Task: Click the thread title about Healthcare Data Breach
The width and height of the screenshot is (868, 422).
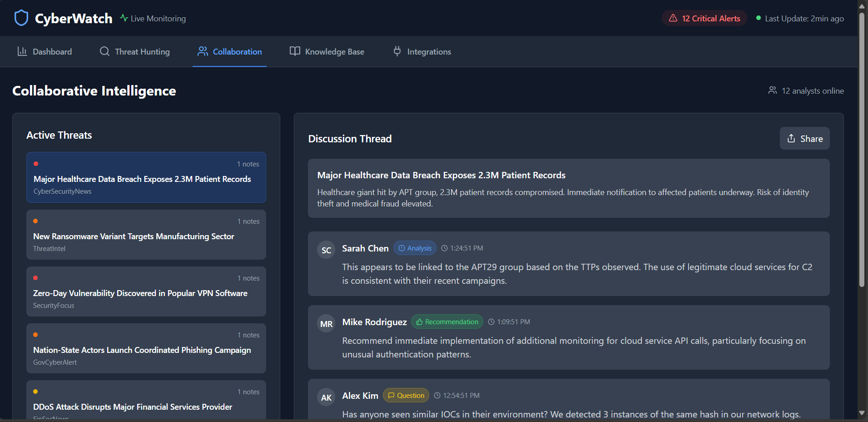Action: [441, 175]
